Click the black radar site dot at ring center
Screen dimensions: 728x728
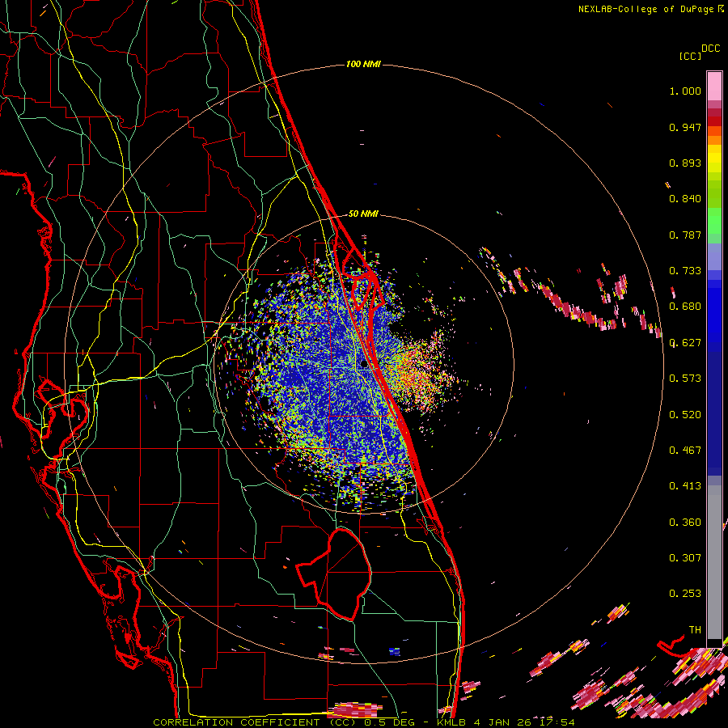(x=364, y=364)
